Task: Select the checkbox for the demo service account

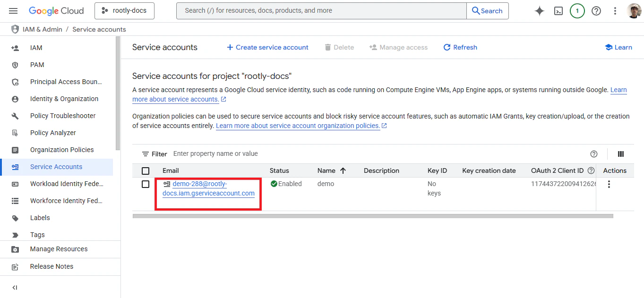Action: [x=146, y=184]
